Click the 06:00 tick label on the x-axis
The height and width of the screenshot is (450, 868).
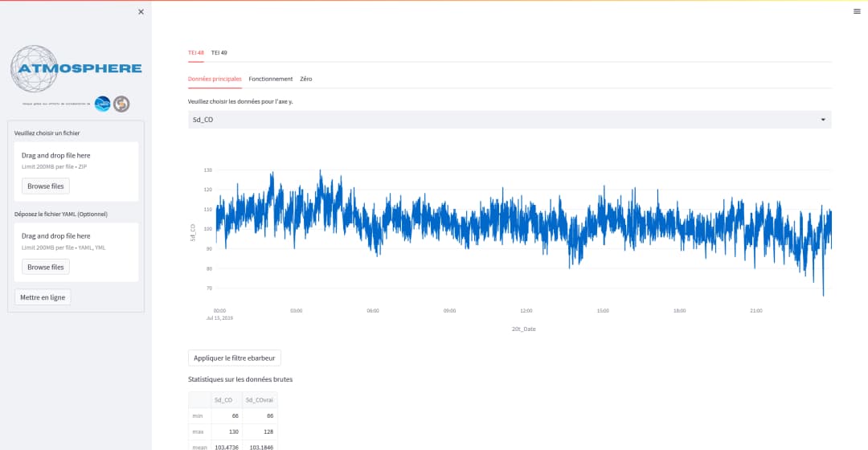point(373,310)
